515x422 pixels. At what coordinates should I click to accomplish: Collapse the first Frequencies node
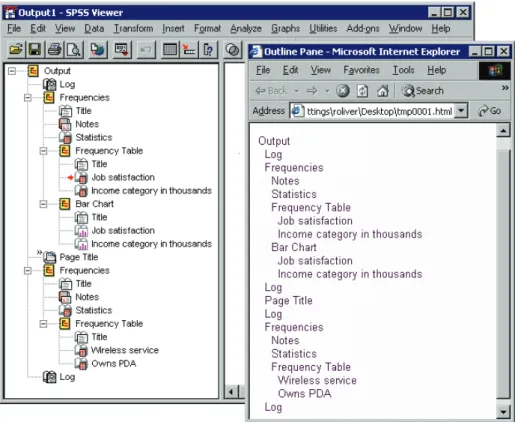coord(28,97)
